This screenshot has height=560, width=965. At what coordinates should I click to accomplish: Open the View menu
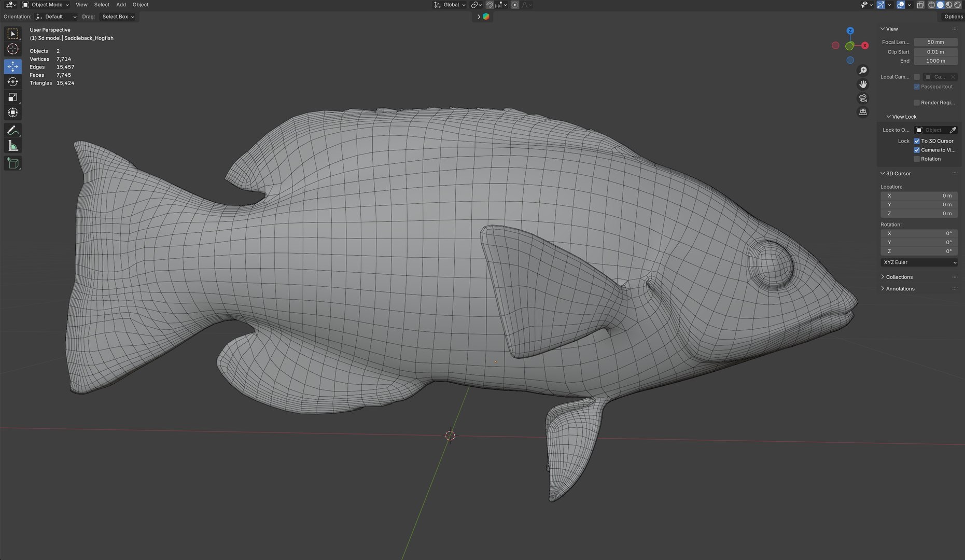81,5
